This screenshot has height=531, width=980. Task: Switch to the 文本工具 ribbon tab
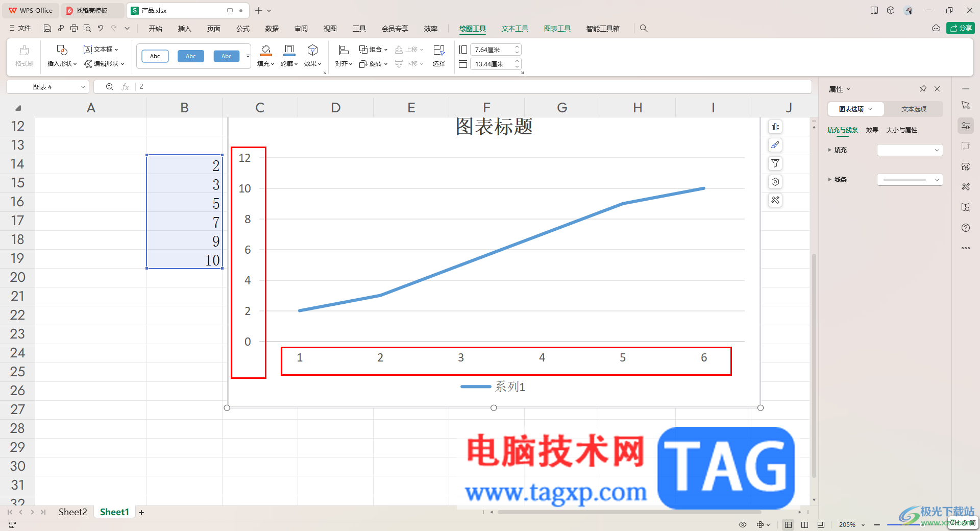coord(515,29)
